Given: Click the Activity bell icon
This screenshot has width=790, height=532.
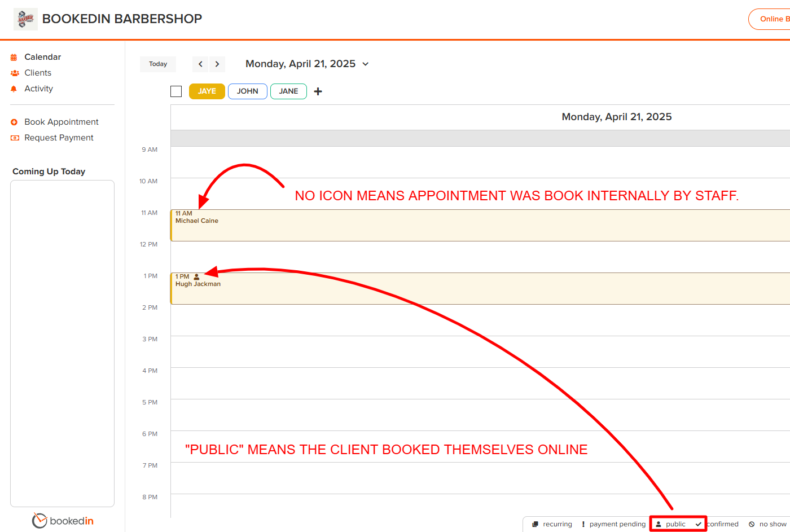Looking at the screenshot, I should pyautogui.click(x=14, y=89).
